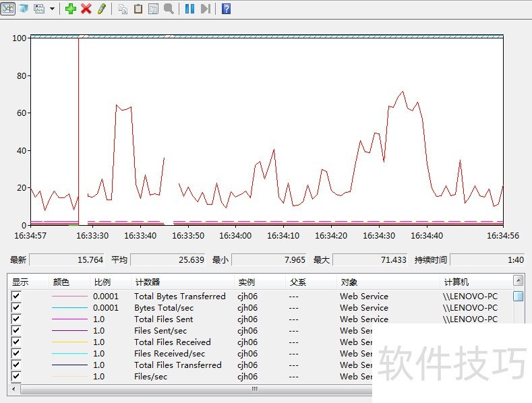The image size is (532, 403).
Task: Click the Paste Counter List icon
Action: (138, 9)
